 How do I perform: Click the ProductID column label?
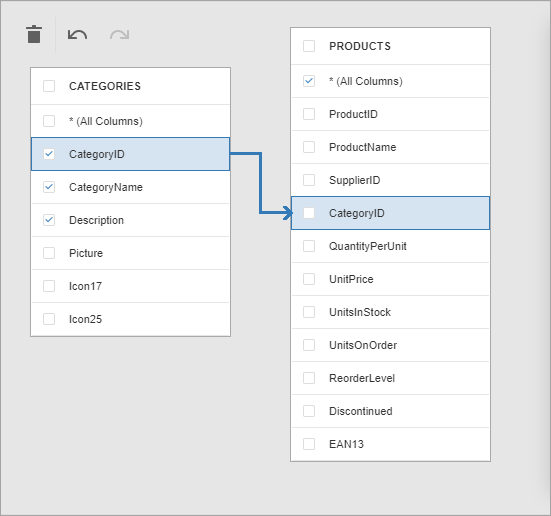(353, 114)
